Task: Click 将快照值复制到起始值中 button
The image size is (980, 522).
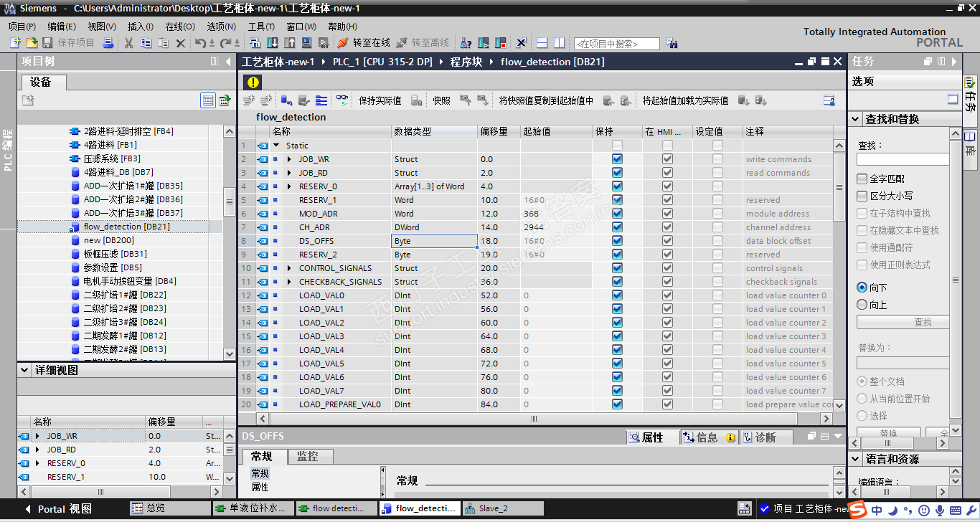Action: [547, 100]
